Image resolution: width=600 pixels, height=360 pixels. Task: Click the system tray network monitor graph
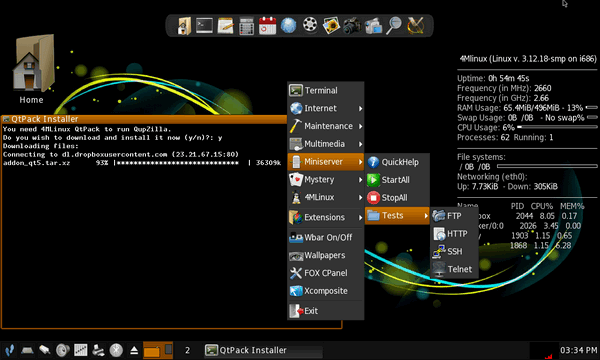click(x=544, y=350)
